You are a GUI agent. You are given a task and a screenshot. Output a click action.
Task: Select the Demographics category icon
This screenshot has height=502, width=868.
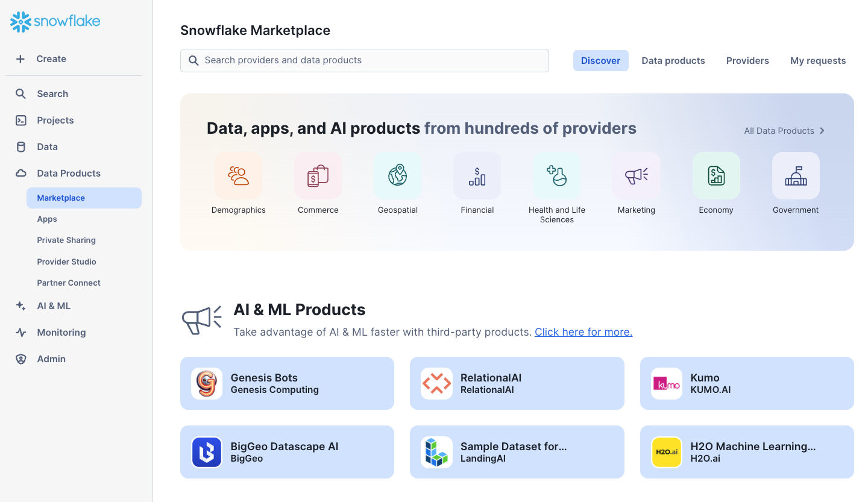[238, 175]
